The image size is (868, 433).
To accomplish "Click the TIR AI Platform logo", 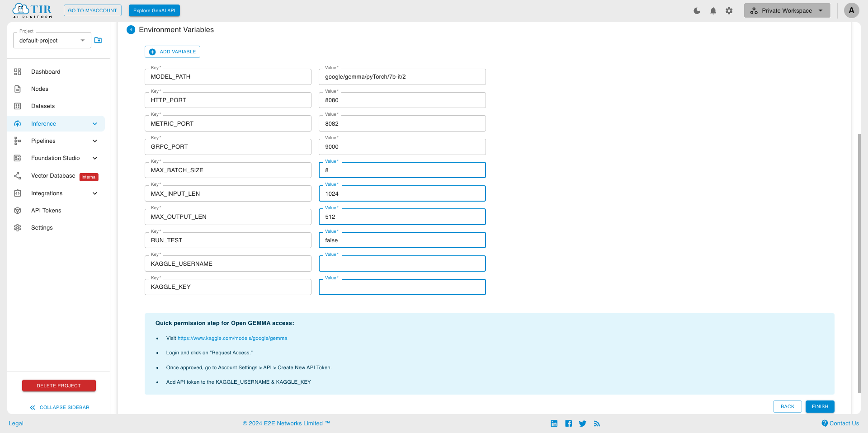I will click(32, 10).
